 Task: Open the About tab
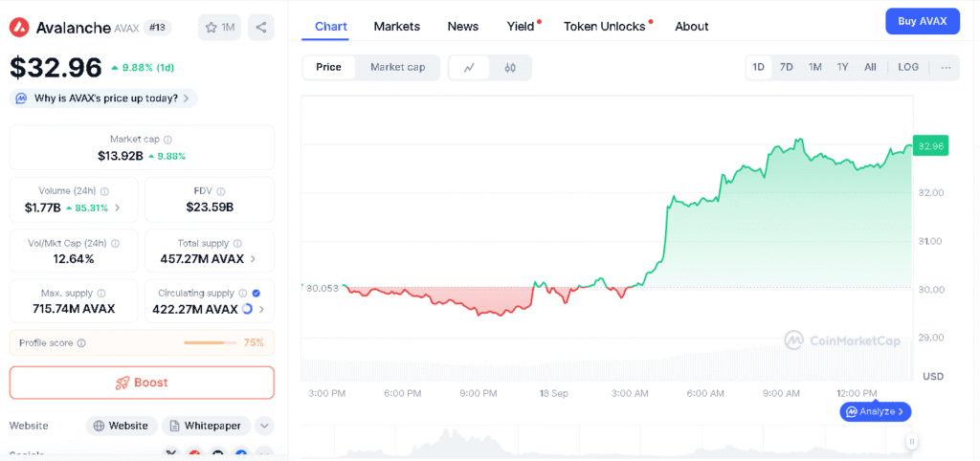[x=692, y=26]
